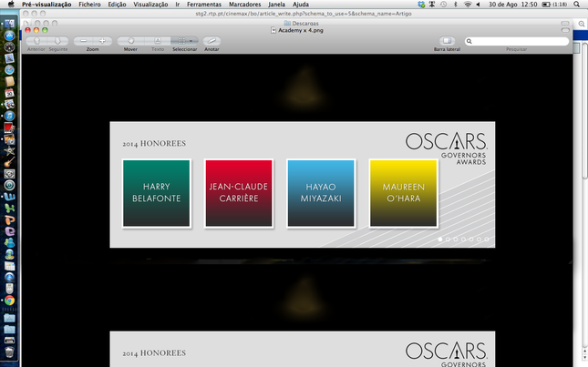Open Finder from the dock
The height and width of the screenshot is (367, 588).
[9, 24]
